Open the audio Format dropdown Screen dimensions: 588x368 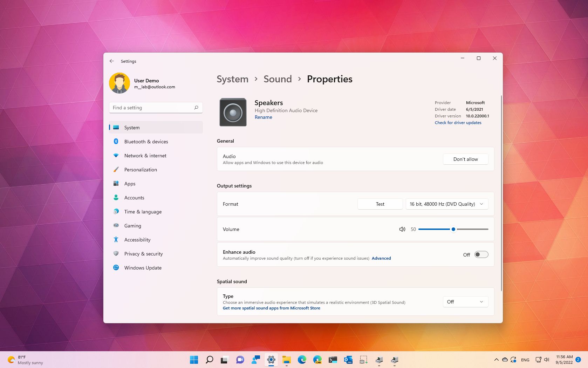coord(446,204)
